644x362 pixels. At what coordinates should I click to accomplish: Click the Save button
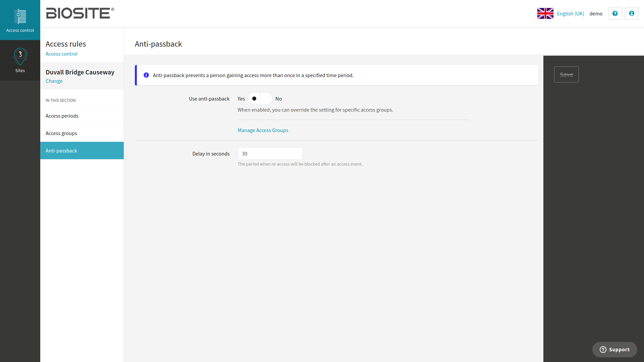[x=566, y=74]
